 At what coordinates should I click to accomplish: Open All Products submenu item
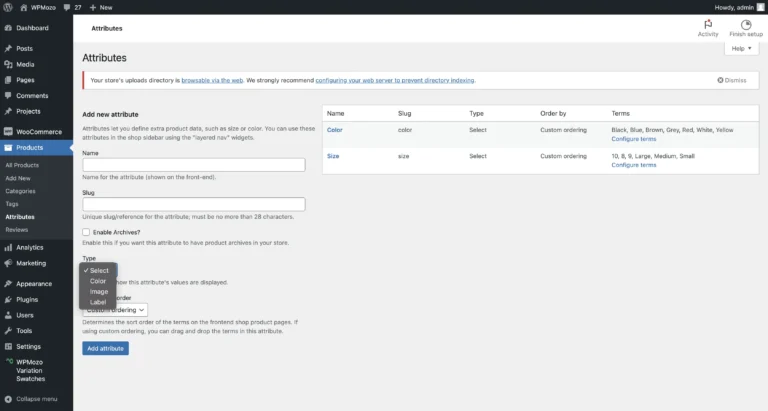[22, 165]
